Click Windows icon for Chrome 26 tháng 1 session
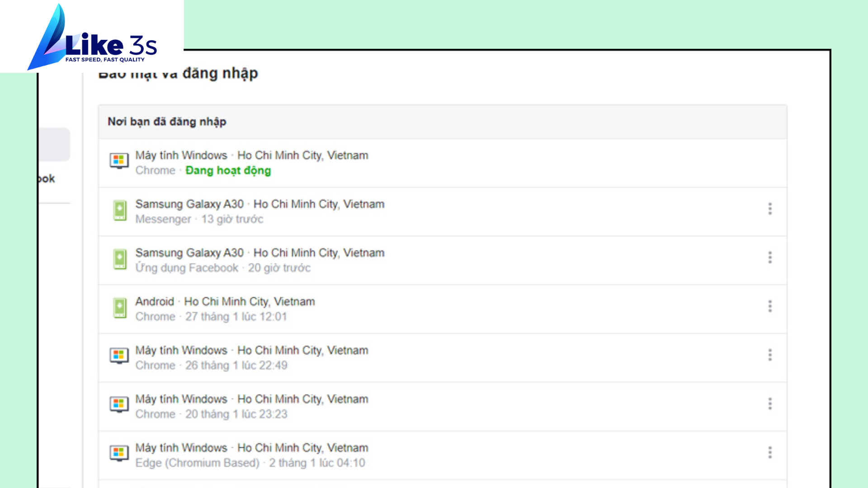 (119, 356)
